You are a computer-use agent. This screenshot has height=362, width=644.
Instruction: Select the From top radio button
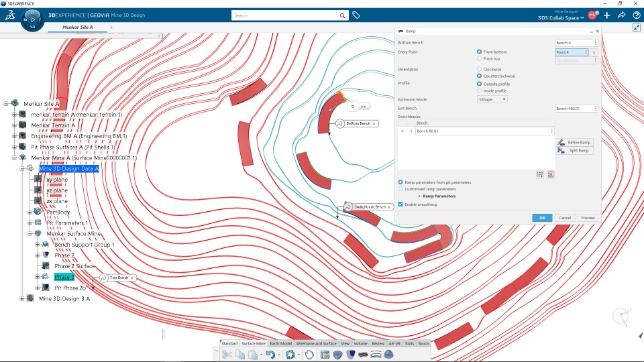pos(479,59)
